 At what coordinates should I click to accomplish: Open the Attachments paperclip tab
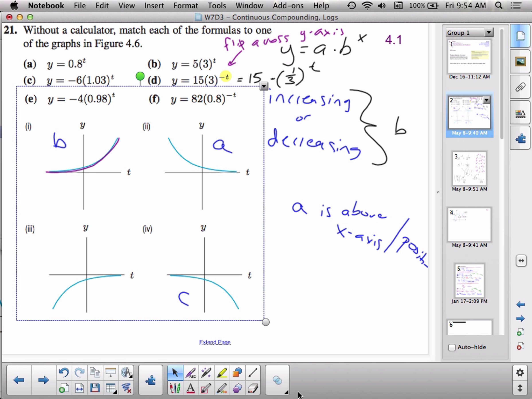pyautogui.click(x=520, y=87)
